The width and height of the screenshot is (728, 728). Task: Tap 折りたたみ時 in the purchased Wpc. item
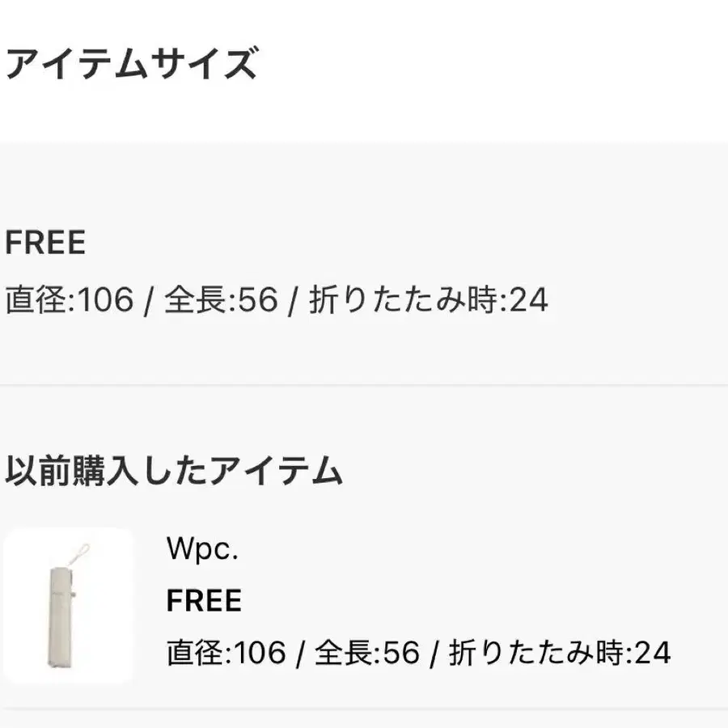click(x=536, y=652)
